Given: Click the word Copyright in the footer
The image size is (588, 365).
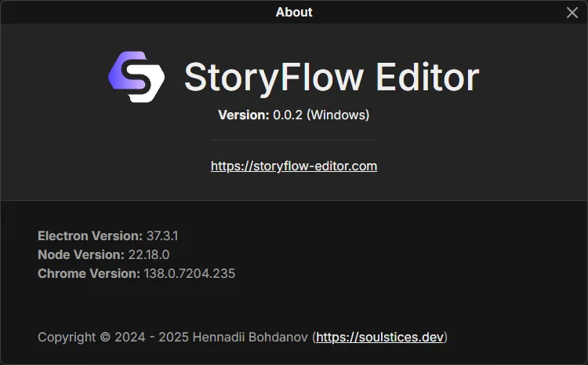Looking at the screenshot, I should pos(67,337).
